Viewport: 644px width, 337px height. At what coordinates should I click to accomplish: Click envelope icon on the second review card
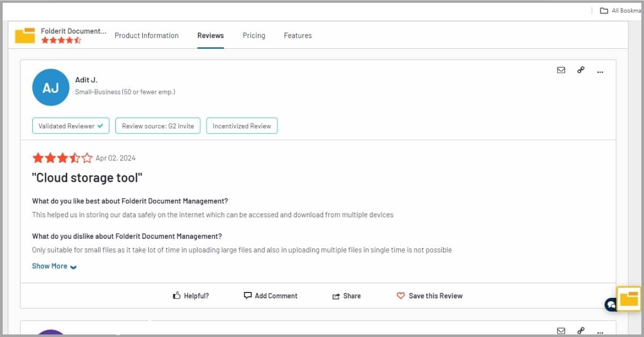tap(561, 331)
